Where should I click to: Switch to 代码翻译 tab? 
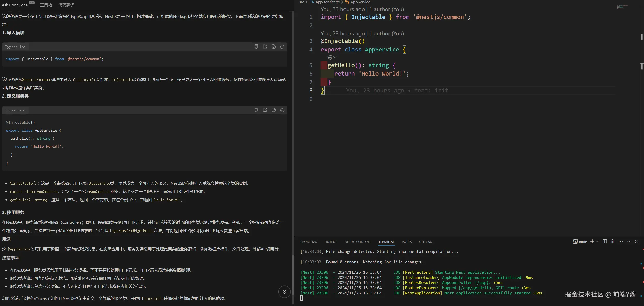66,5
